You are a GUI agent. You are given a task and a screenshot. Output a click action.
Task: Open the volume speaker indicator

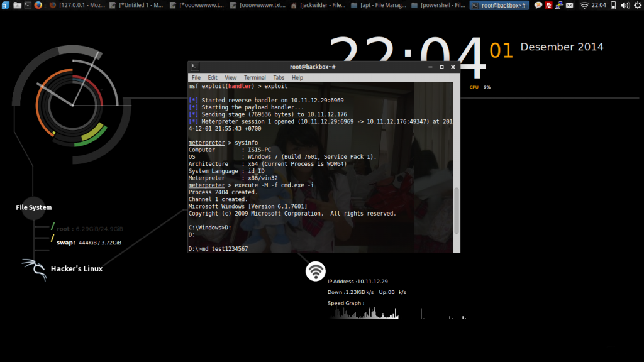coord(625,5)
